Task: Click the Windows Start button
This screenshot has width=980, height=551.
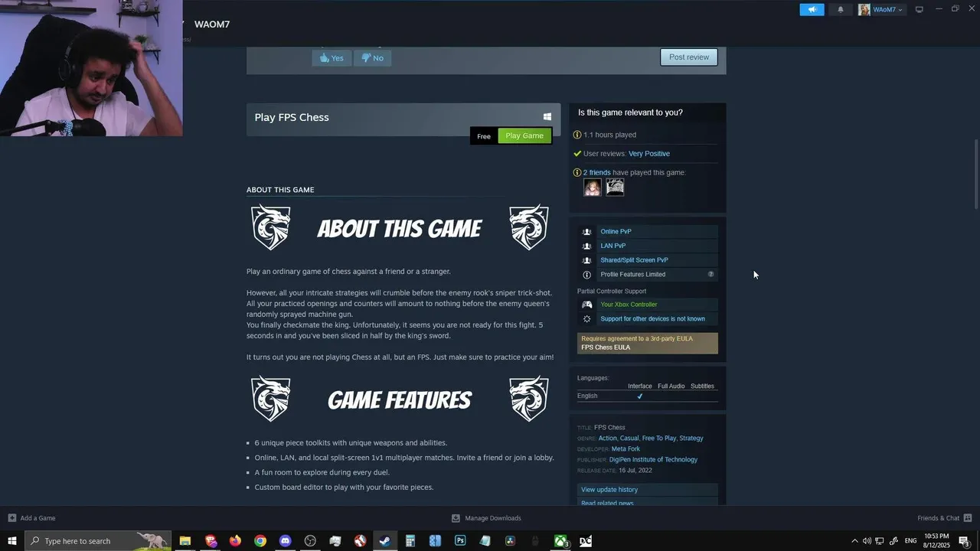Action: coord(12,541)
